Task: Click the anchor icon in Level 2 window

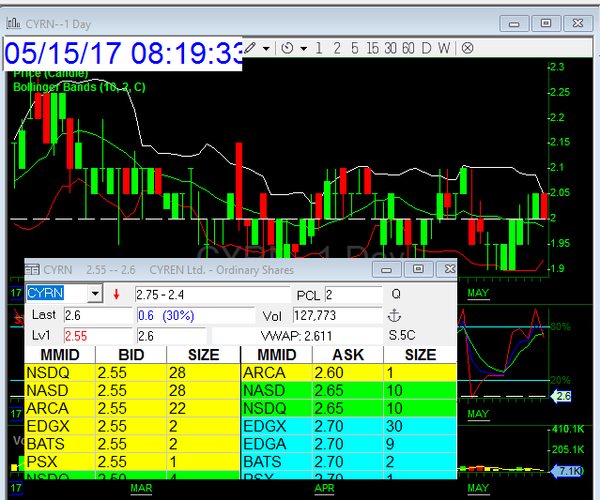Action: pos(393,315)
